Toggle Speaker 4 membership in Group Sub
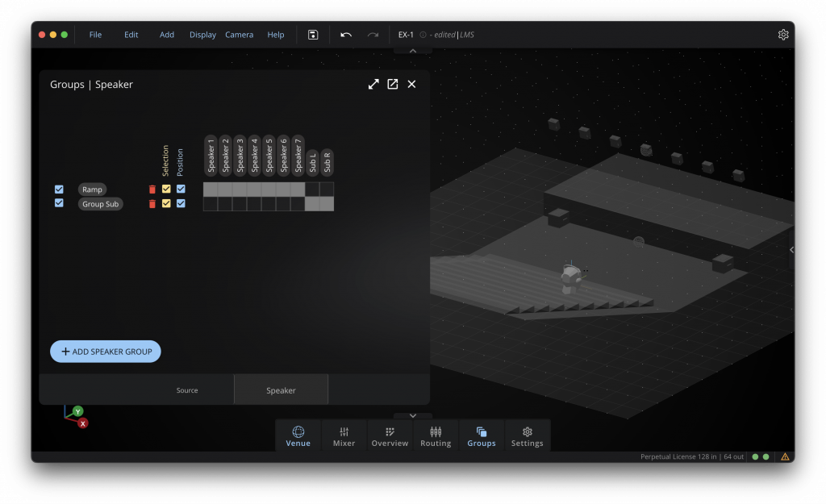The height and width of the screenshot is (504, 826). point(254,204)
